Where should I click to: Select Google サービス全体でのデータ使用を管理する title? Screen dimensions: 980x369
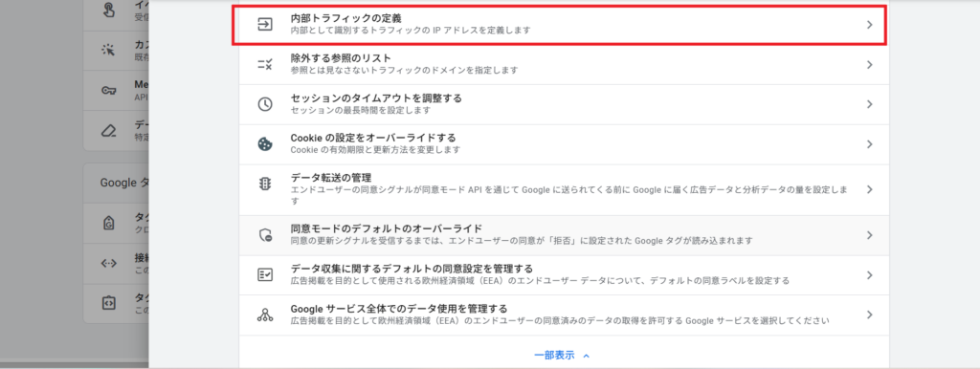coord(399,309)
